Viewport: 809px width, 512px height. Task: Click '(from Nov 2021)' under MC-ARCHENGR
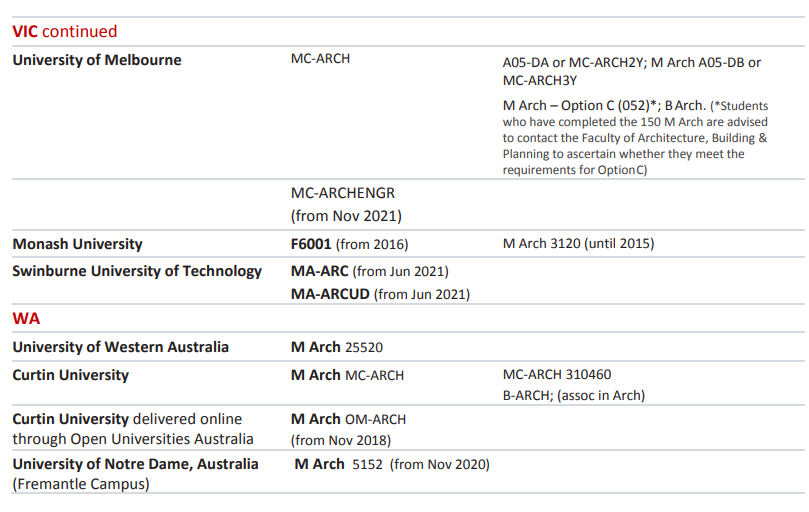pyautogui.click(x=346, y=216)
